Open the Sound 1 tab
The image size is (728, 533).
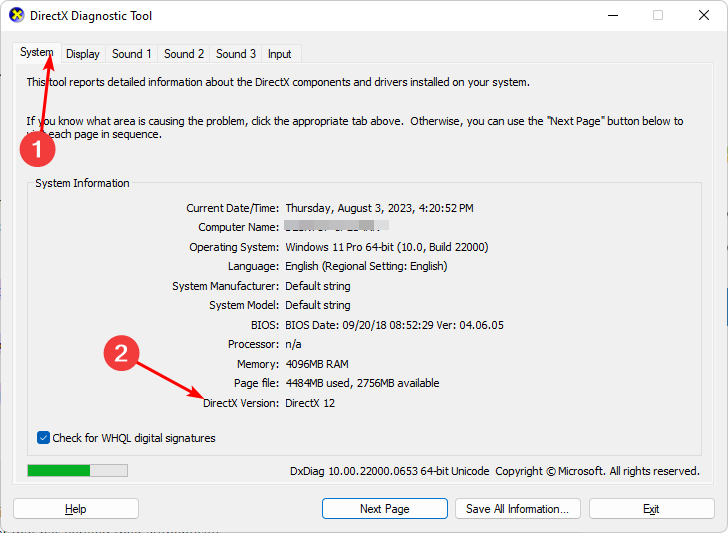click(132, 54)
